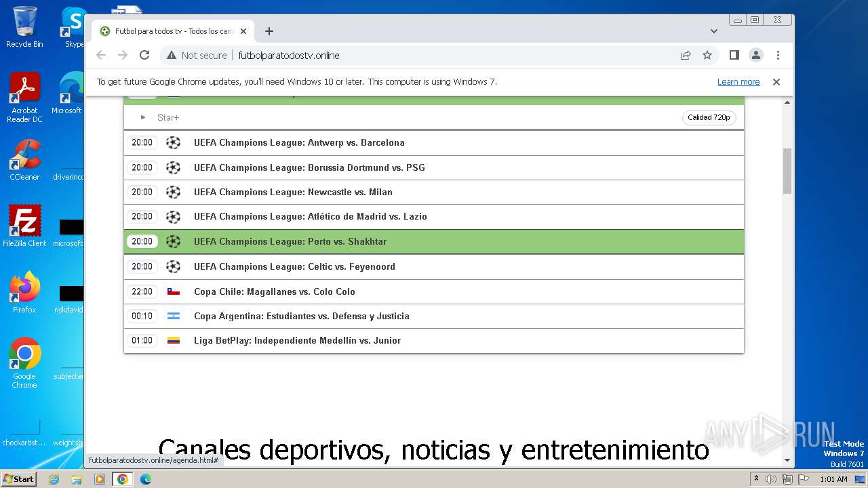The height and width of the screenshot is (488, 868).
Task: Show hidden system tray icons arrow
Action: (x=756, y=479)
